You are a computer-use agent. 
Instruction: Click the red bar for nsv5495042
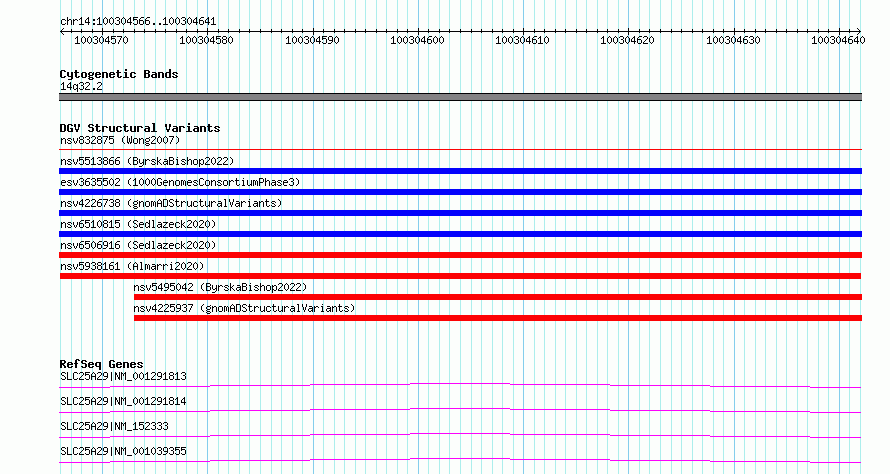tap(498, 297)
